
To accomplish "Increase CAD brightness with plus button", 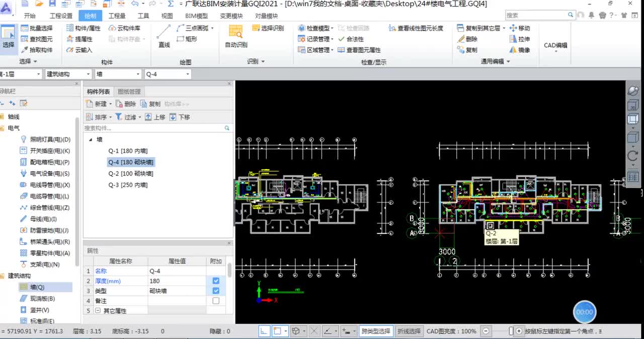I will click(519, 331).
